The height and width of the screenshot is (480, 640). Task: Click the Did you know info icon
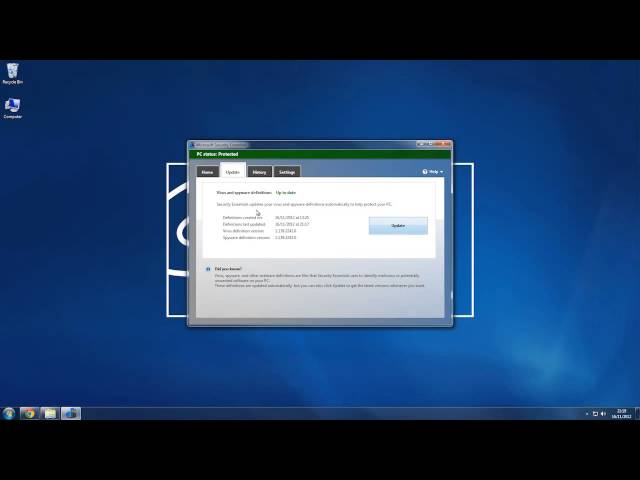click(208, 269)
